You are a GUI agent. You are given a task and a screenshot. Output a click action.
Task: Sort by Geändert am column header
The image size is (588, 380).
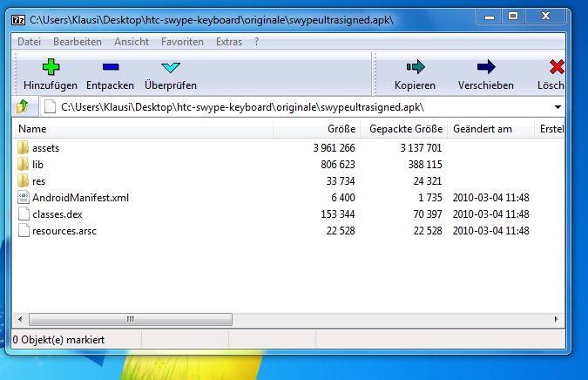[491, 129]
